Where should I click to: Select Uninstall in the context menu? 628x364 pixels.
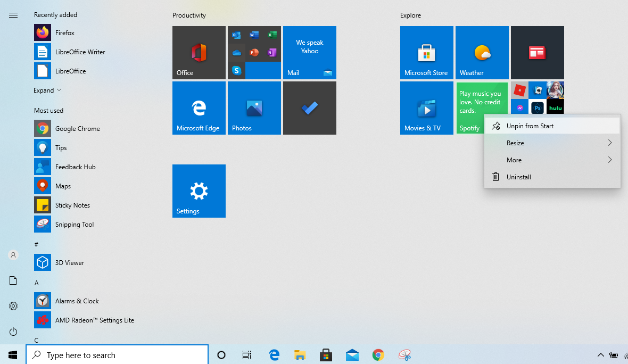pos(552,177)
